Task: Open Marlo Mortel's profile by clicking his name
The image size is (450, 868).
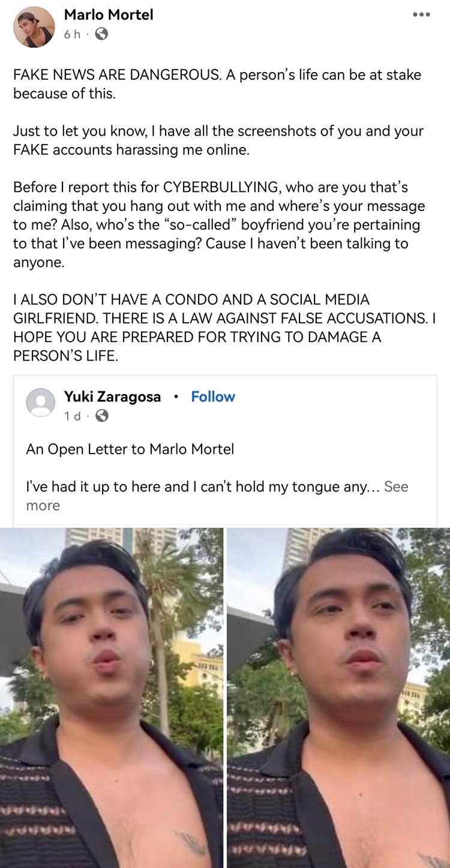Action: [x=109, y=16]
